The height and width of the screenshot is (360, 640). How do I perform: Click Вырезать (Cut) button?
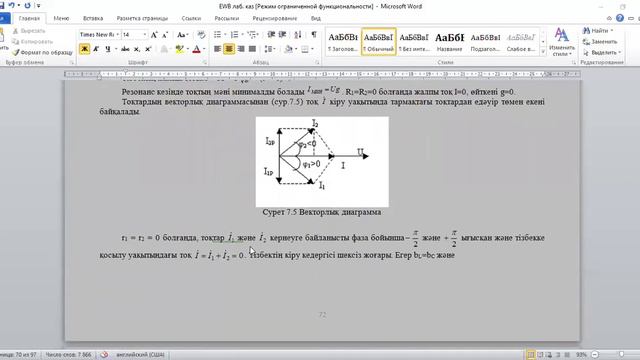point(29,31)
